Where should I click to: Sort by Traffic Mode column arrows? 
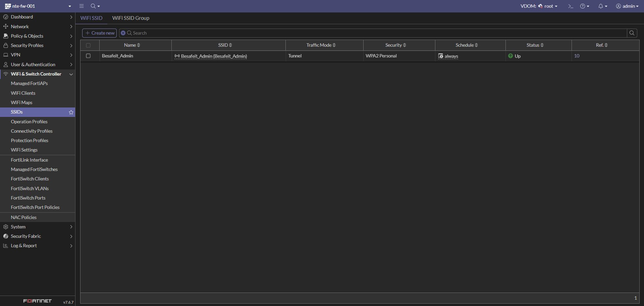coord(334,45)
